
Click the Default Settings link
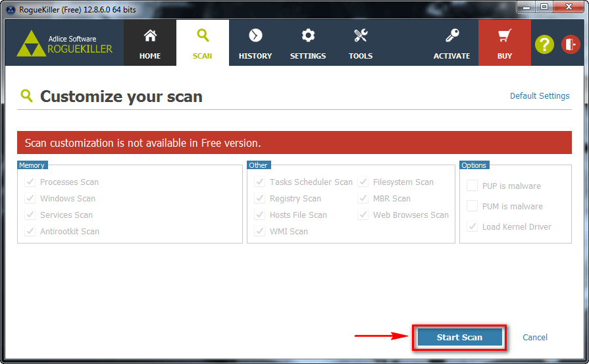(x=540, y=95)
